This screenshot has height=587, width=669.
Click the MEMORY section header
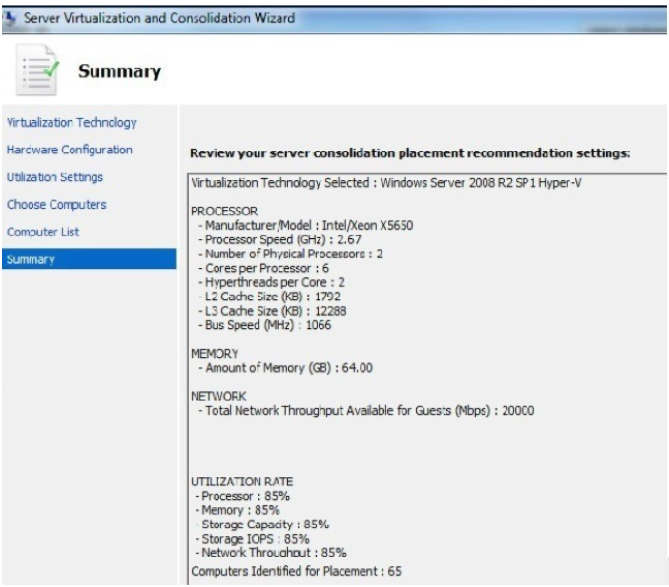point(215,354)
